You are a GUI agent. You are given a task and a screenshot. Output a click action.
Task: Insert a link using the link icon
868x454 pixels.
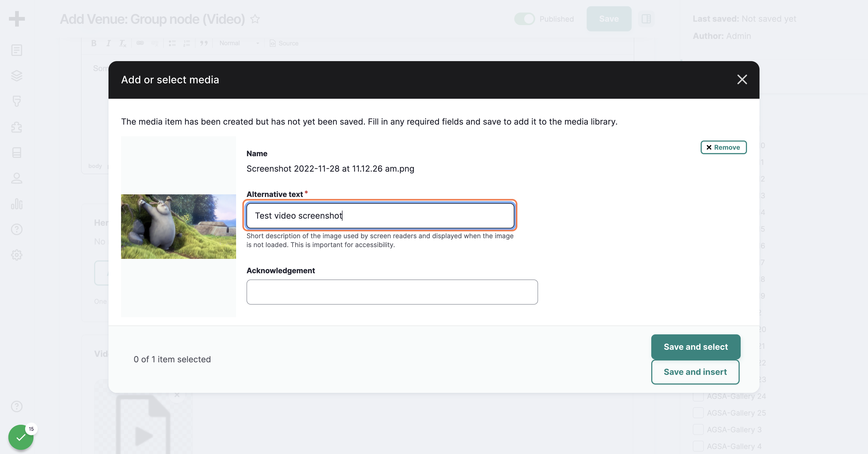pyautogui.click(x=140, y=43)
